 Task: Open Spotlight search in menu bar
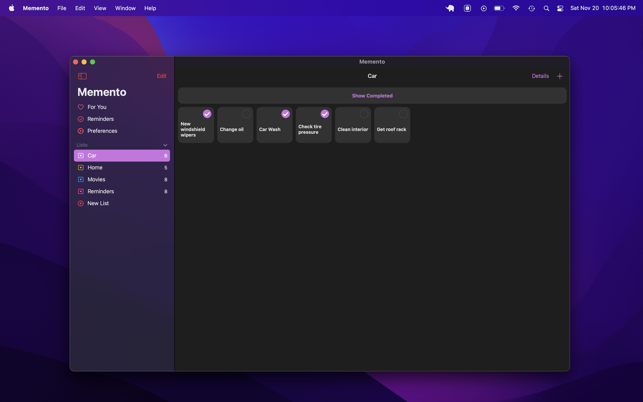coord(546,8)
